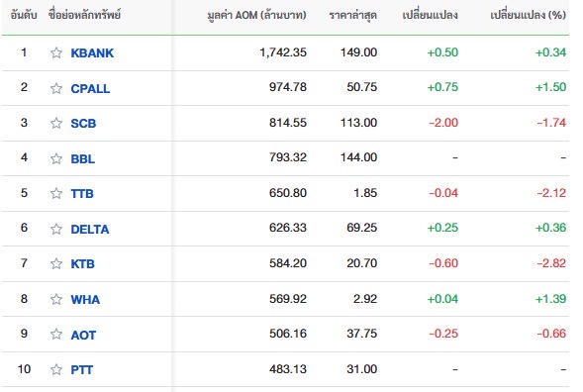Toggle the favorite star next to CPALL
The height and width of the screenshot is (392, 583).
(x=56, y=88)
